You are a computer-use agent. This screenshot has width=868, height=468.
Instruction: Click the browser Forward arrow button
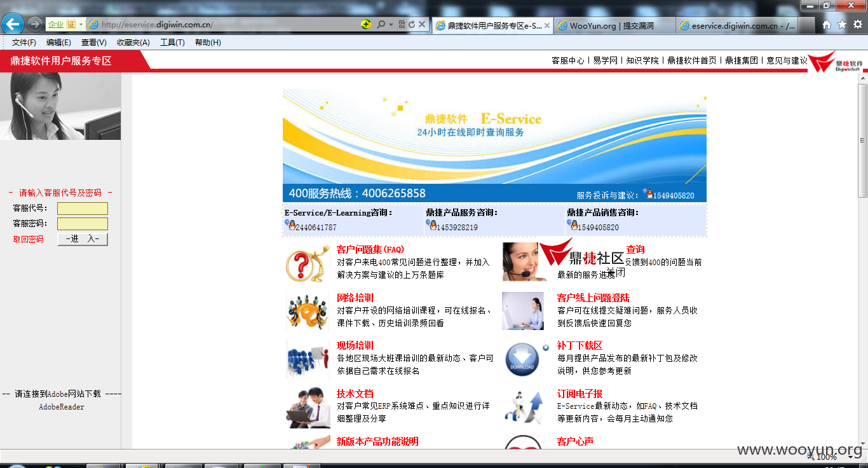coord(35,24)
